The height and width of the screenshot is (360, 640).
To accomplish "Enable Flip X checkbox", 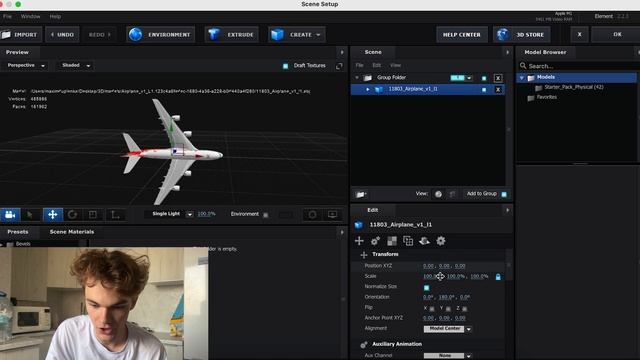I will [x=432, y=309].
